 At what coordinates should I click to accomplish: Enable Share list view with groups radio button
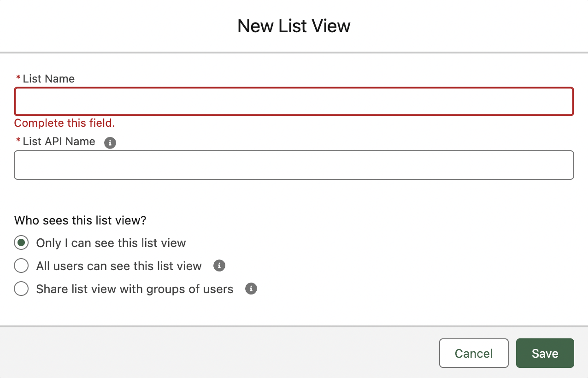(x=21, y=289)
